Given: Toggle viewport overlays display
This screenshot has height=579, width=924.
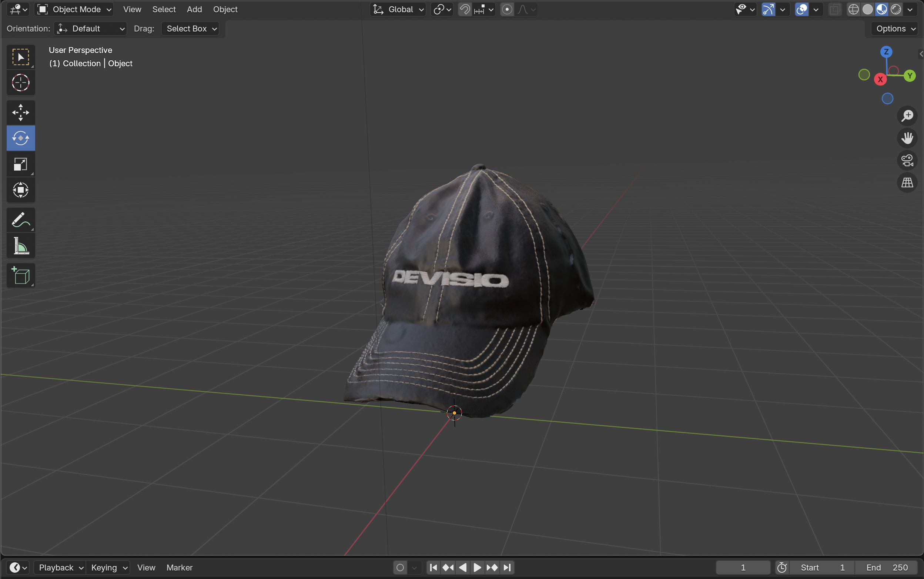Looking at the screenshot, I should pyautogui.click(x=801, y=9).
